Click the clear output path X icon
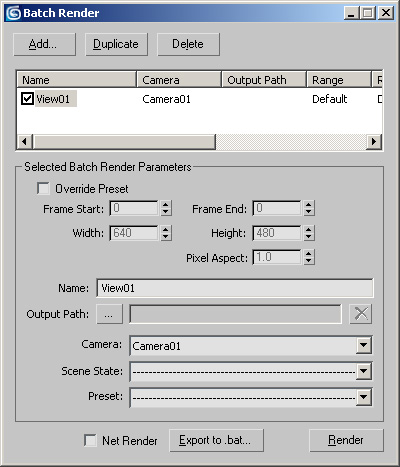Image resolution: width=400 pixels, height=467 pixels. [361, 314]
